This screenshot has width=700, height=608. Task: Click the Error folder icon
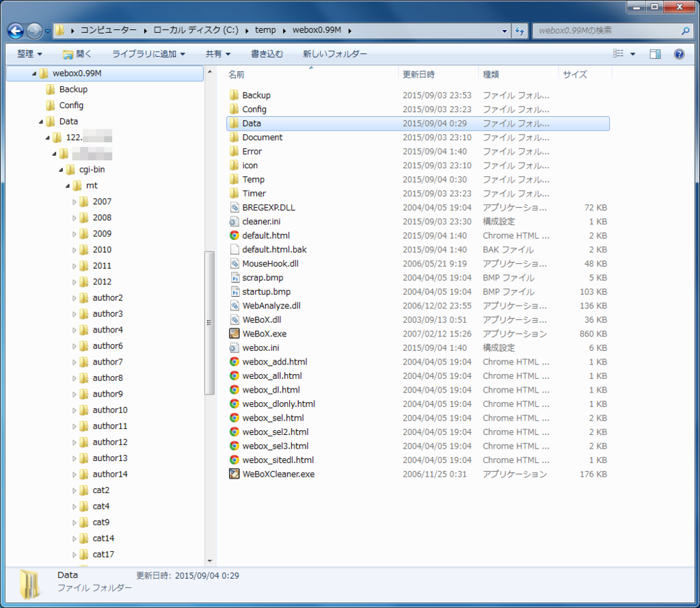(x=234, y=151)
